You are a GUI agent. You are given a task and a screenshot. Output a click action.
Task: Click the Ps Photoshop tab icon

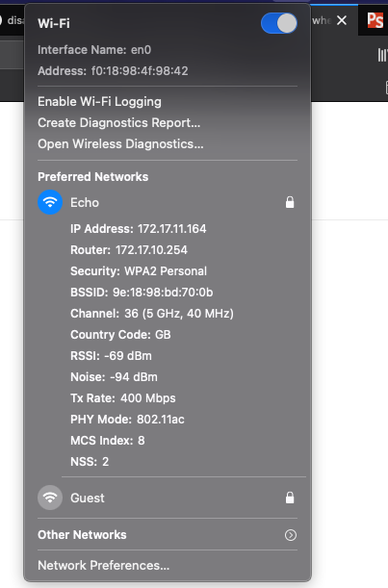tap(375, 20)
